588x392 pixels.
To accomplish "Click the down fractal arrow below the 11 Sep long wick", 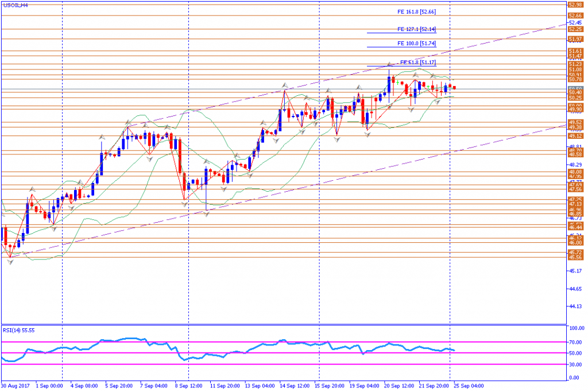I will coord(206,214).
